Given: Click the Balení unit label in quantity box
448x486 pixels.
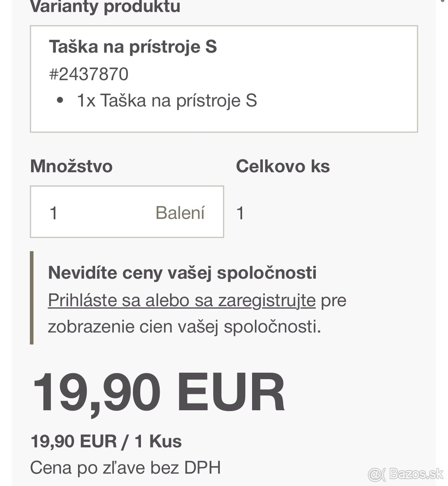Looking at the screenshot, I should (x=180, y=213).
